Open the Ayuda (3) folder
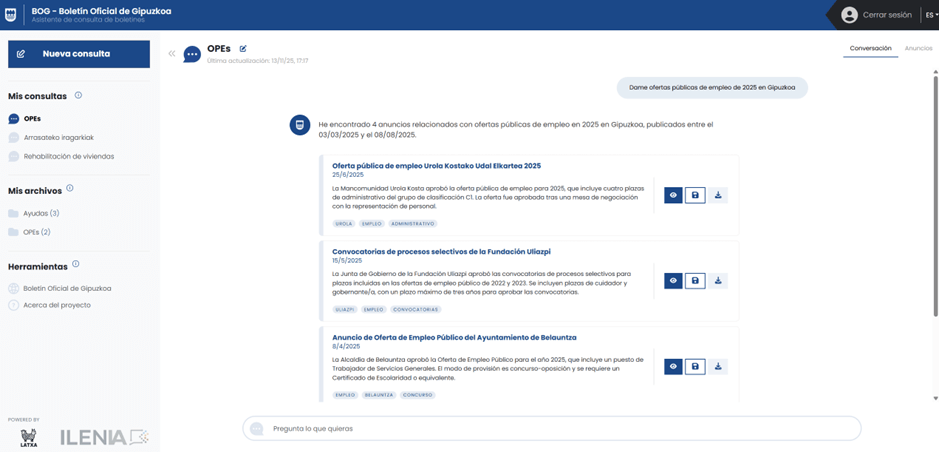This screenshot has height=452, width=939. click(x=40, y=213)
